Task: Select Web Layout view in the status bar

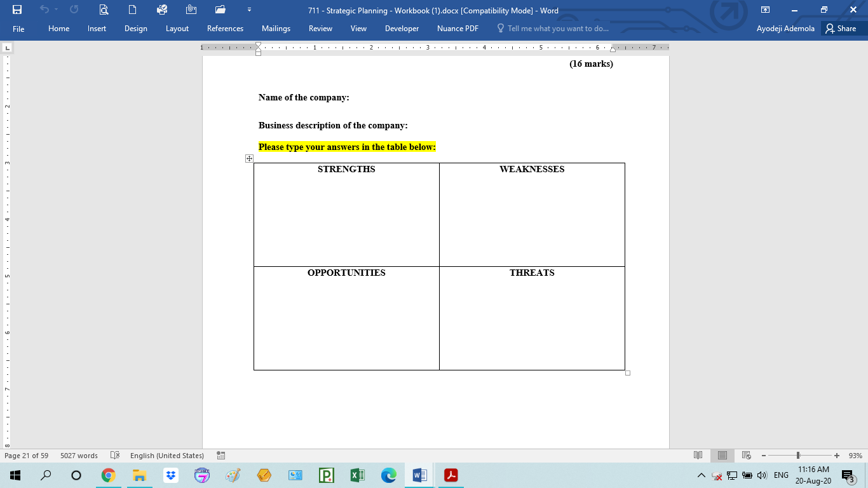Action: (745, 455)
